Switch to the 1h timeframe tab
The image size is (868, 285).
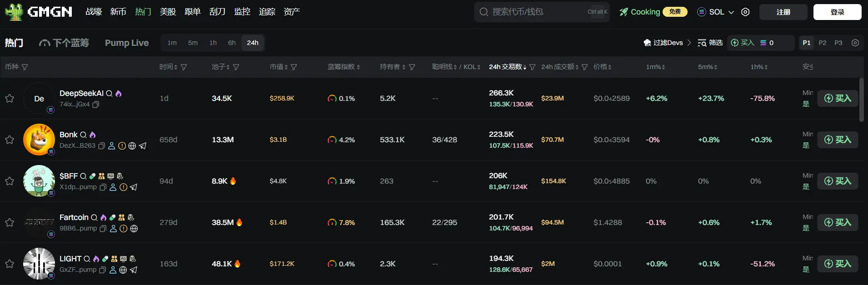[x=213, y=43]
